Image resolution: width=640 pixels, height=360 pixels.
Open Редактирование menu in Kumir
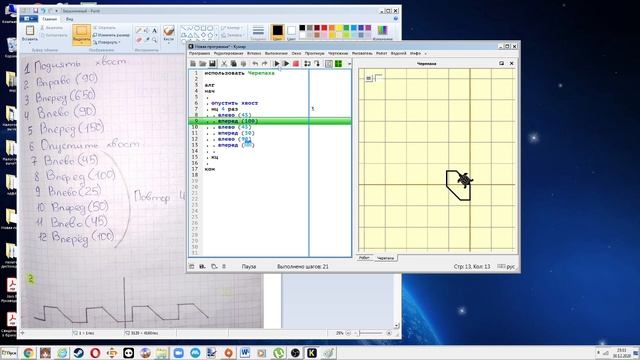point(229,53)
